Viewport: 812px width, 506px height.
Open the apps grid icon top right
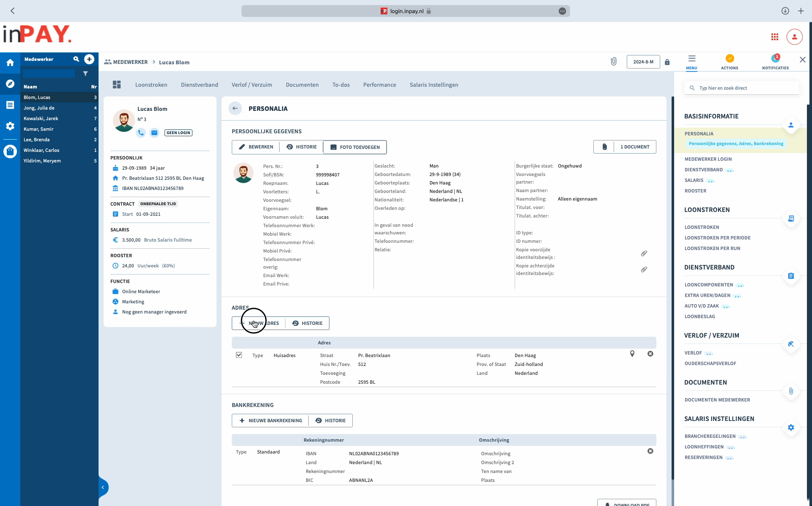pos(775,37)
